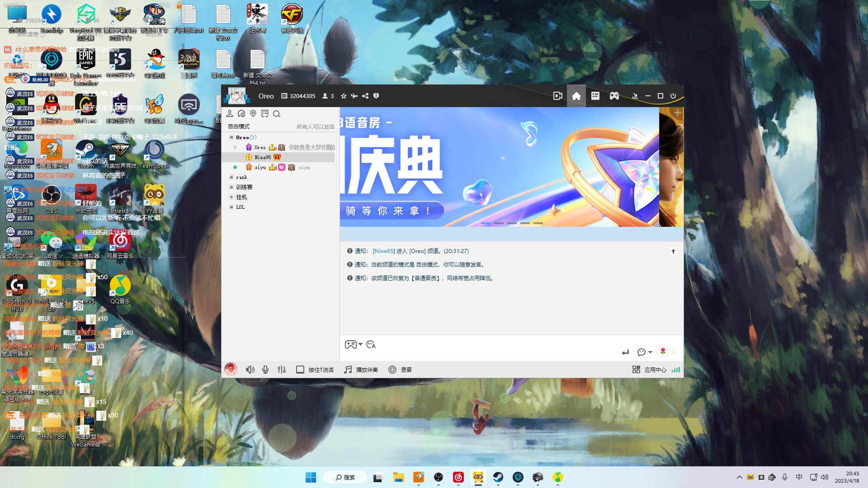Click the channel ID 32044305
This screenshot has width=868, height=488.
click(x=298, y=96)
